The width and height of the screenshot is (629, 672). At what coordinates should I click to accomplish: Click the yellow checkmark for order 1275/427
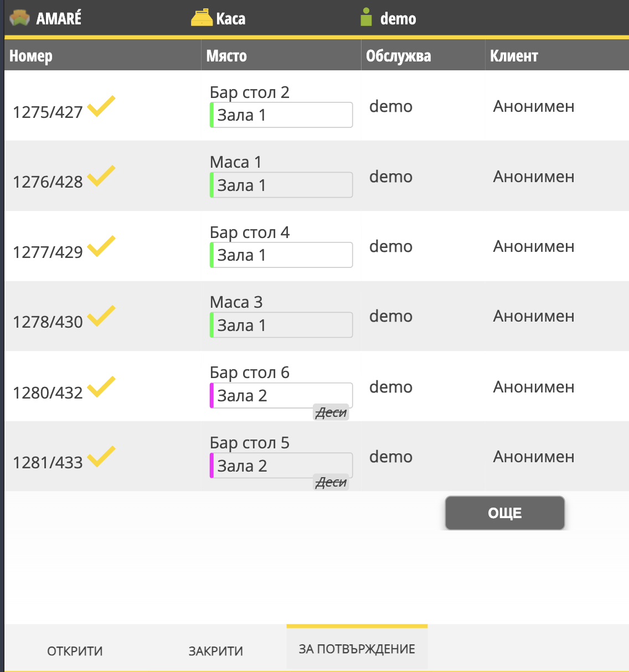(101, 106)
